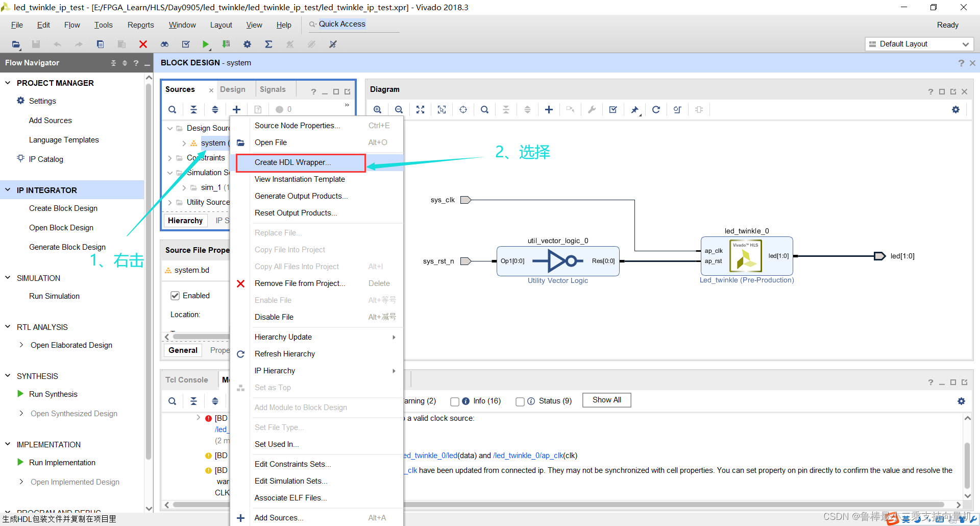Collapse the PROJECT MANAGER section
The image size is (980, 526).
click(8, 83)
